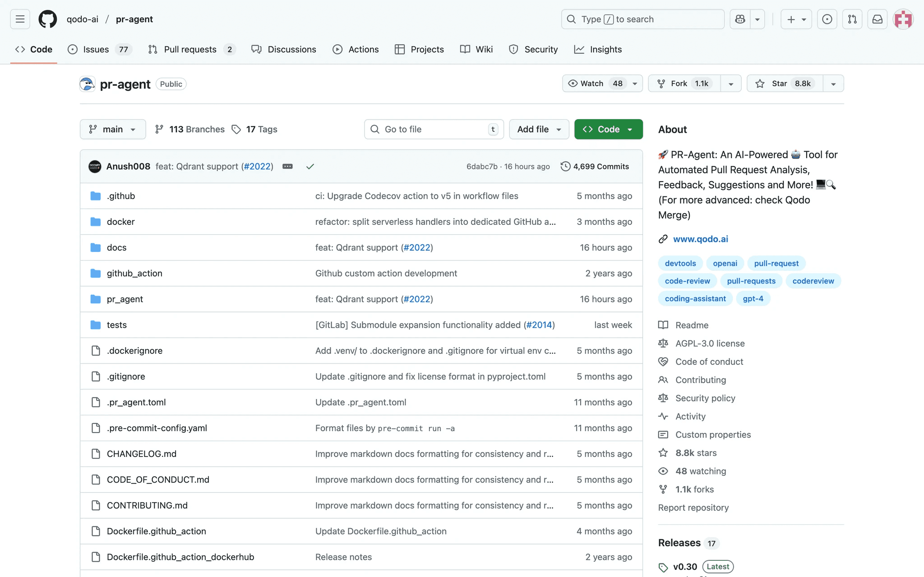
Task: Watch the pr-agent repository
Action: click(602, 84)
